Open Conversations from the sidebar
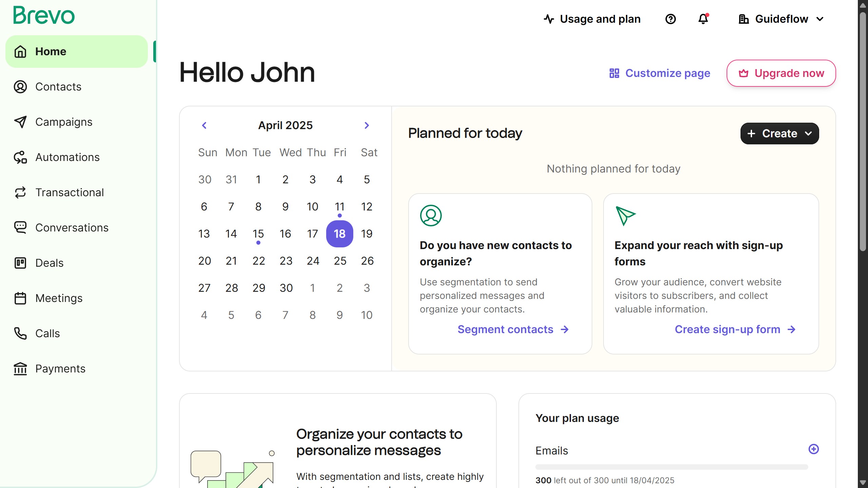The image size is (868, 488). click(72, 228)
